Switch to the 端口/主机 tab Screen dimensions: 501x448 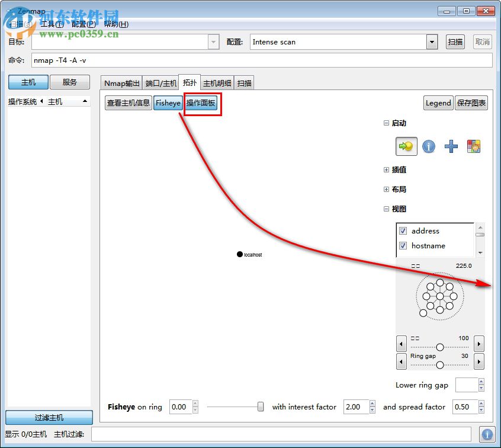point(160,83)
